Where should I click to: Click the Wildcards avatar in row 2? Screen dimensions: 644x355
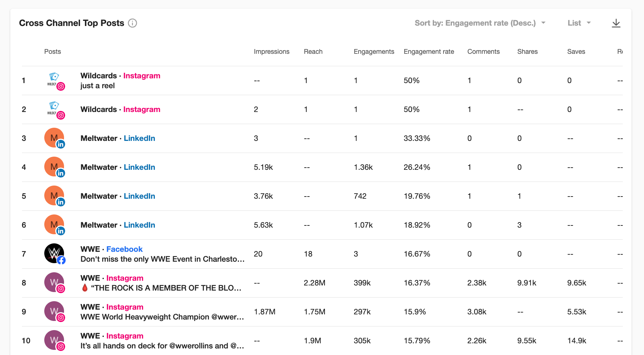(54, 109)
